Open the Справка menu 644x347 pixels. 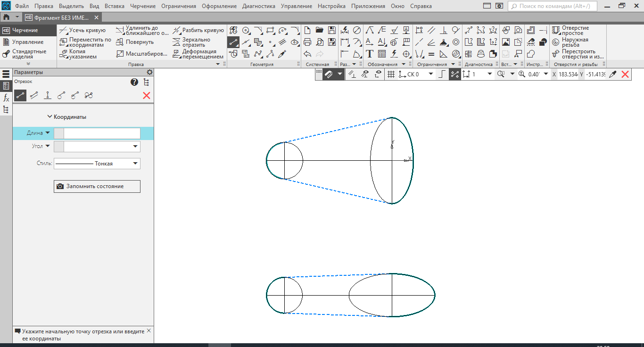(x=421, y=6)
